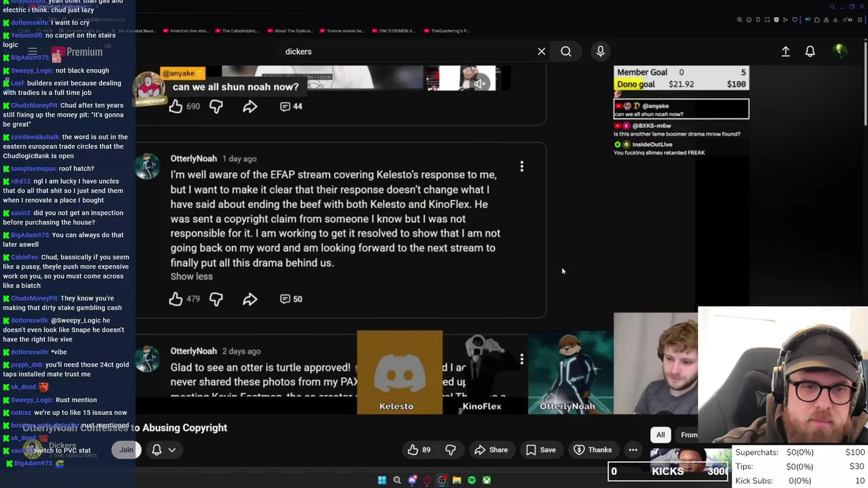The width and height of the screenshot is (868, 488).
Task: Open Windows taskbar search
Action: (397, 480)
